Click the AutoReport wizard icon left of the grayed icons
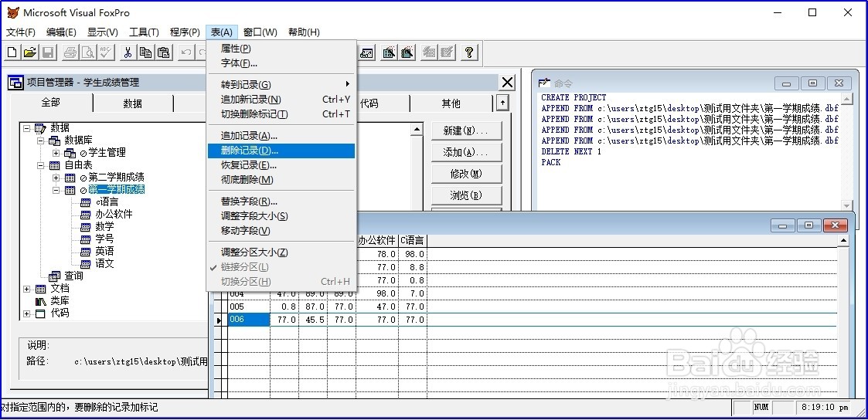Viewport: 868px width, 420px height. (407, 52)
